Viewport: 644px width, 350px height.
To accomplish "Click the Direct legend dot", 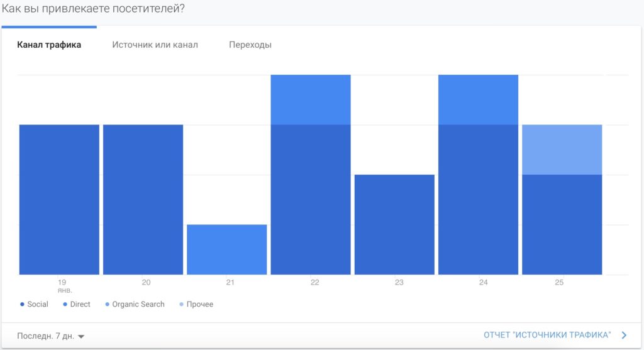I will pyautogui.click(x=65, y=305).
